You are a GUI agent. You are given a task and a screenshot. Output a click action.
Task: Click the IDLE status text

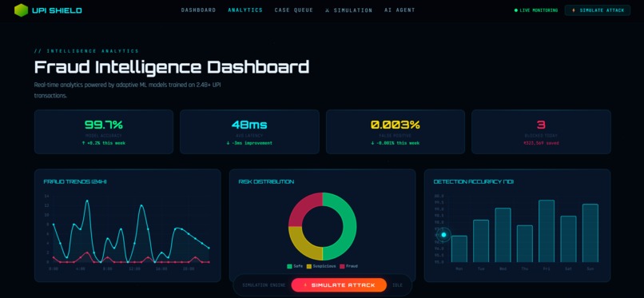398,285
